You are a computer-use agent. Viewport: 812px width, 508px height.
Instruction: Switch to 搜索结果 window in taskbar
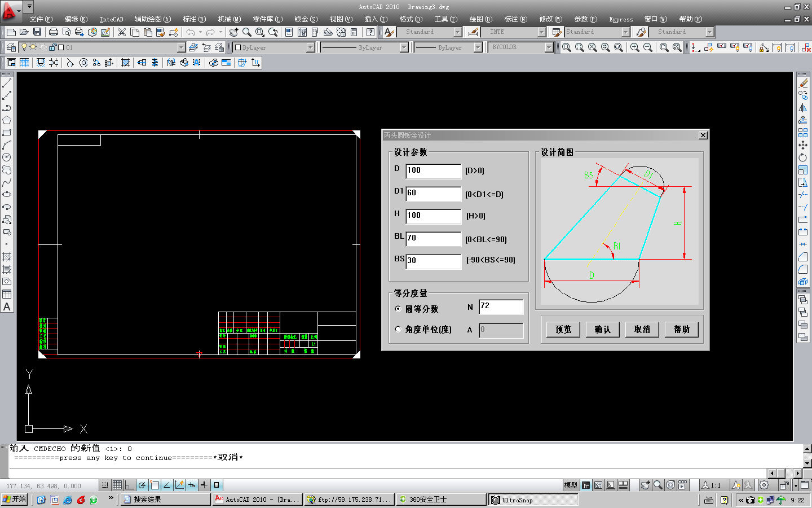165,500
